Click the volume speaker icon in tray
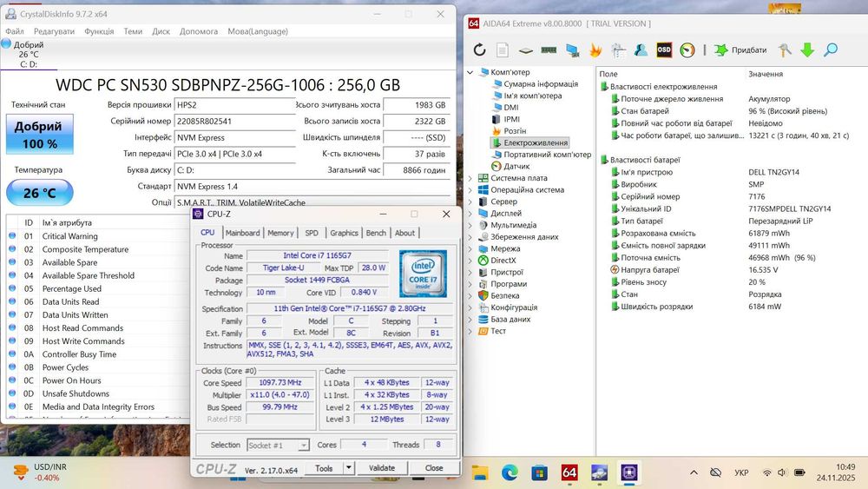The image size is (868, 489). pyautogui.click(x=782, y=472)
